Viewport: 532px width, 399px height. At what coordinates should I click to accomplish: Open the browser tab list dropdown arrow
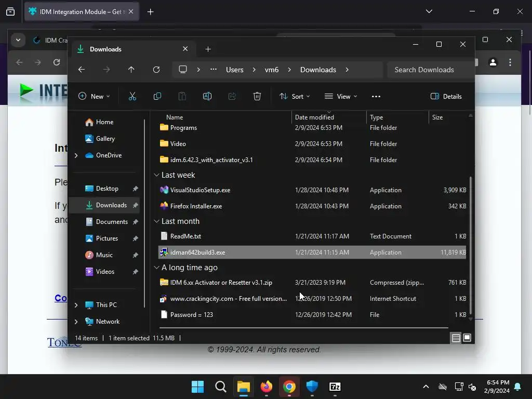[x=429, y=11]
